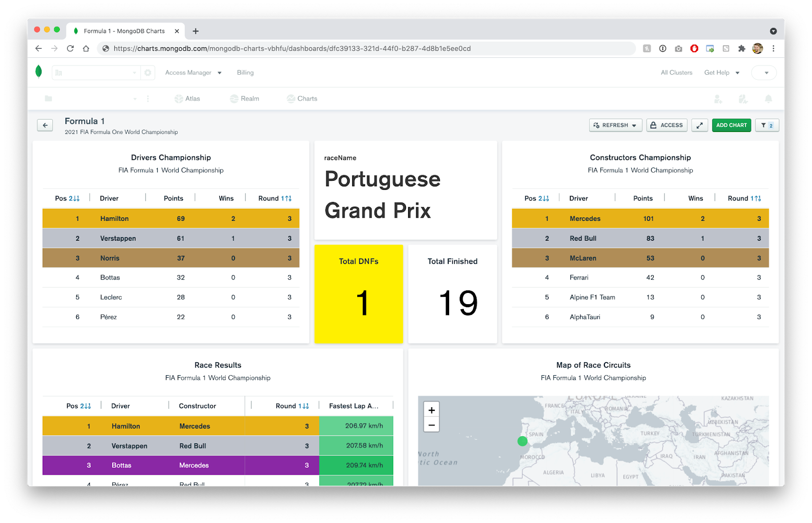This screenshot has width=812, height=523.
Task: Open the Atlas tab
Action: [x=187, y=99]
